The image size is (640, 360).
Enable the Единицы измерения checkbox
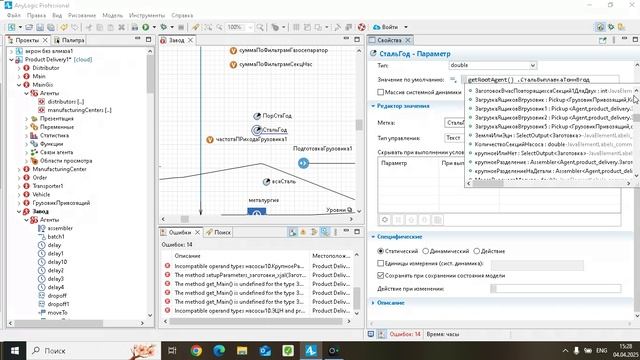coord(381,263)
